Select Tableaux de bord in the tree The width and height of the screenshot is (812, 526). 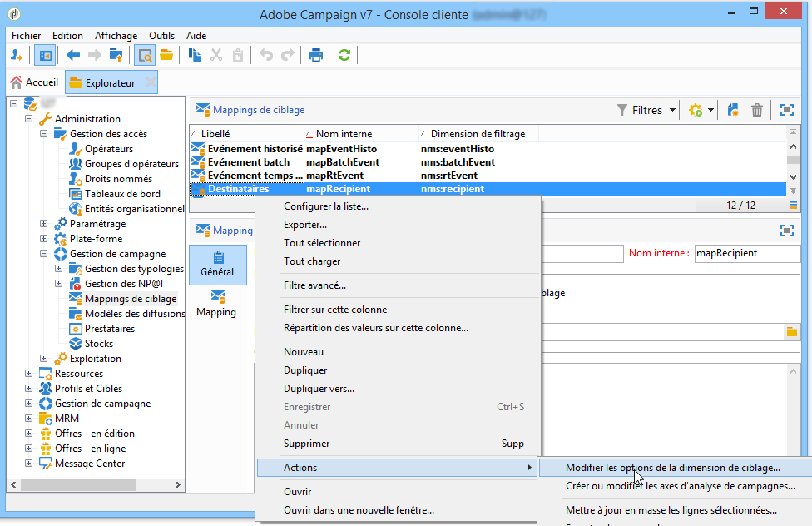click(123, 194)
